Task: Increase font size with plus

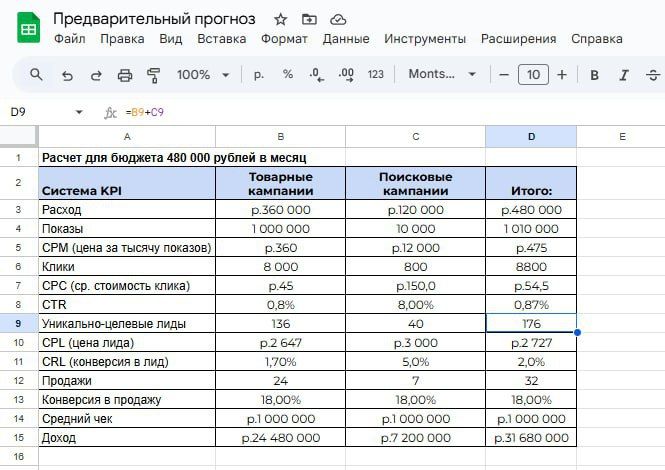Action: (562, 75)
